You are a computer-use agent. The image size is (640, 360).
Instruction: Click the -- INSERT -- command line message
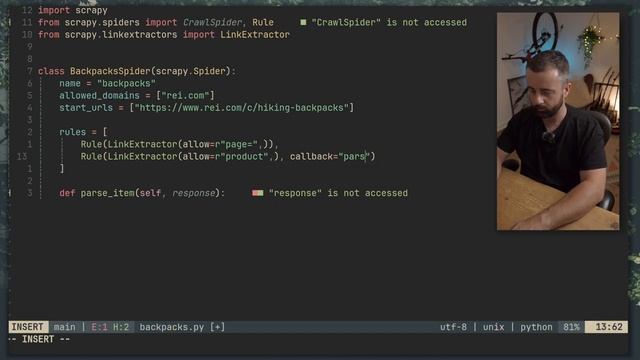click(39, 339)
